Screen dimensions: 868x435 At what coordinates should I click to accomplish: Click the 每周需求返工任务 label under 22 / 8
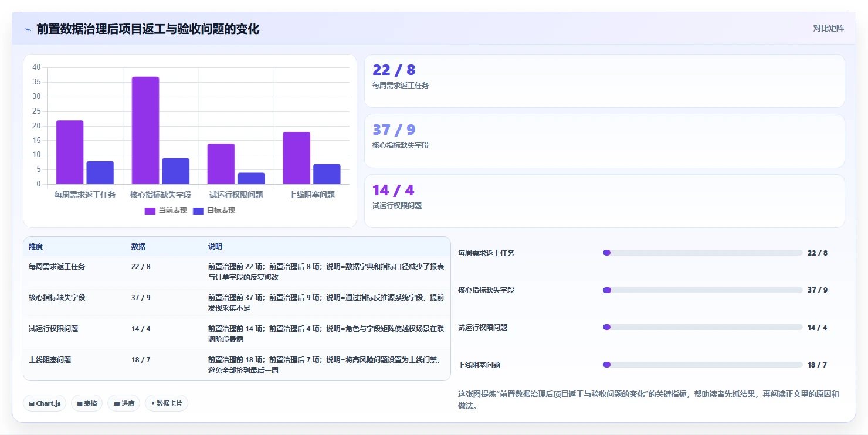click(x=401, y=86)
